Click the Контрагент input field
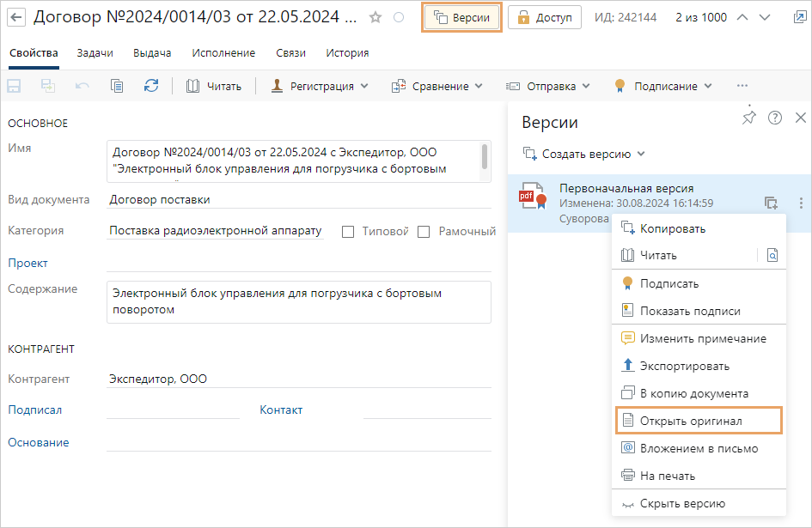This screenshot has height=528, width=812. click(298, 379)
